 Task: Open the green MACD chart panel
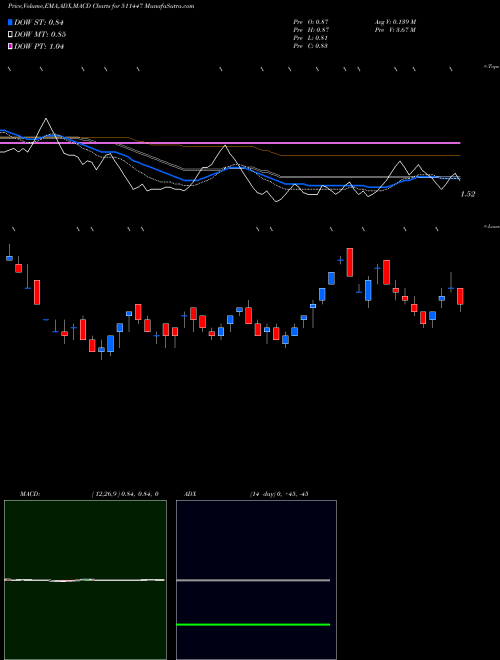click(x=85, y=580)
